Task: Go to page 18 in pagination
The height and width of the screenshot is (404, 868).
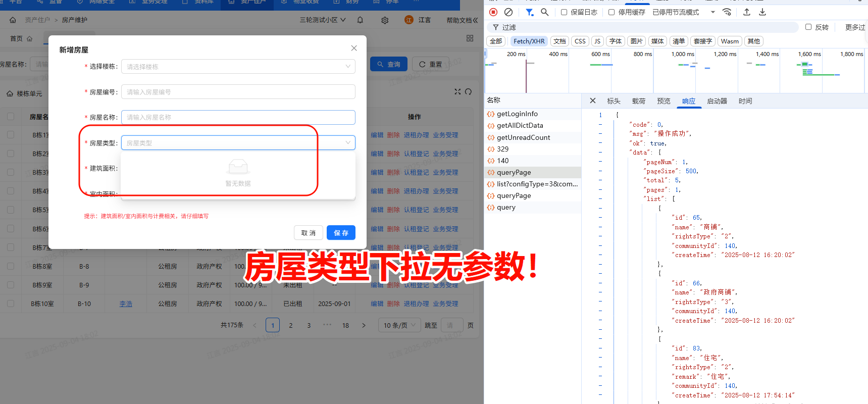Action: tap(345, 326)
